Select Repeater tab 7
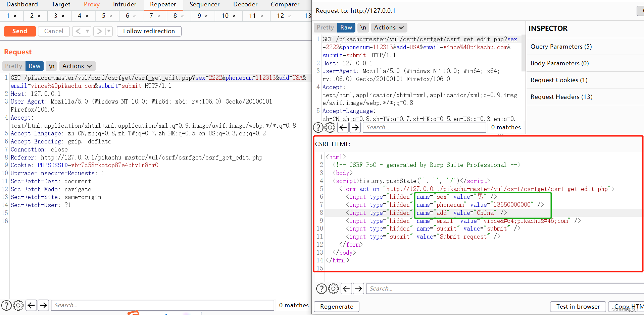Image resolution: width=644 pixels, height=315 pixels. pyautogui.click(x=151, y=16)
